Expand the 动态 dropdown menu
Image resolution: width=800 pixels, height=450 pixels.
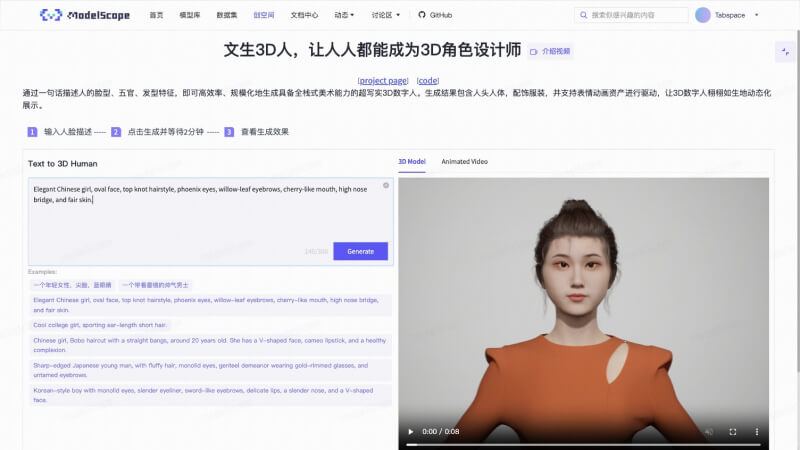point(344,15)
